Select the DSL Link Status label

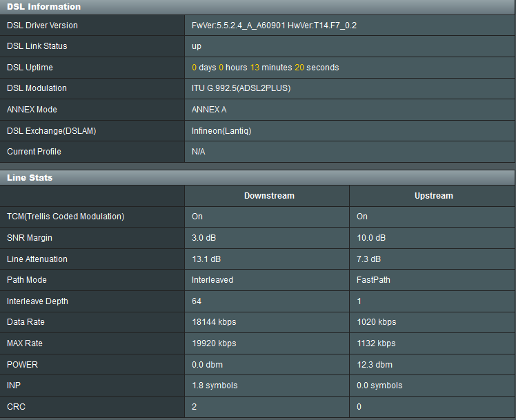[37, 46]
